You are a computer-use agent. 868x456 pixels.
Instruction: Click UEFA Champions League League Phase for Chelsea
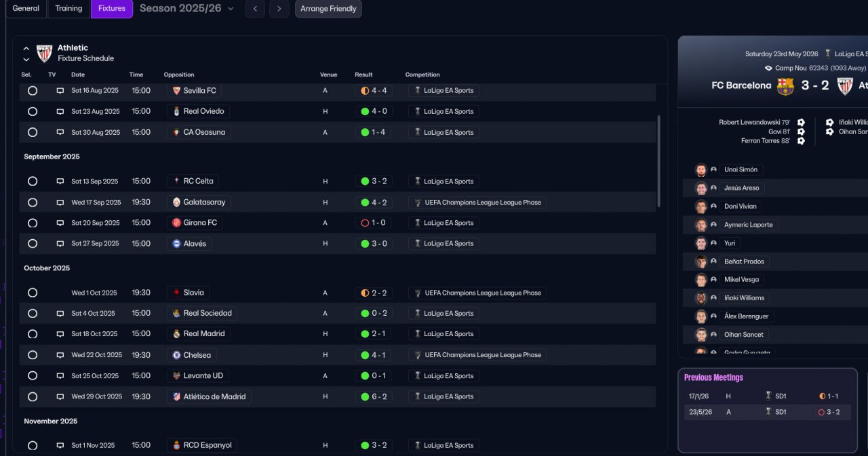click(x=477, y=355)
